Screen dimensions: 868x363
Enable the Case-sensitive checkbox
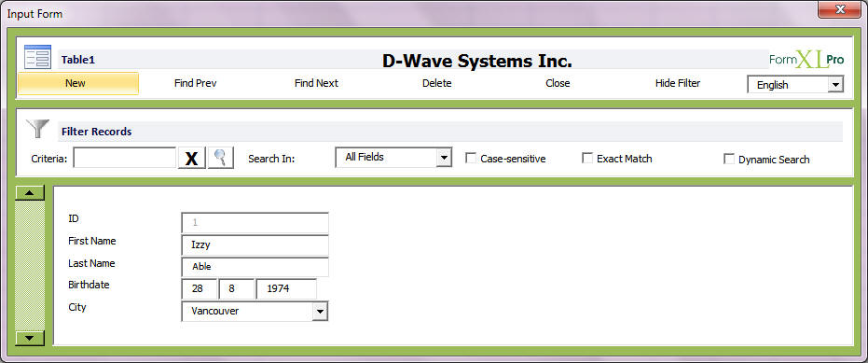coord(471,159)
